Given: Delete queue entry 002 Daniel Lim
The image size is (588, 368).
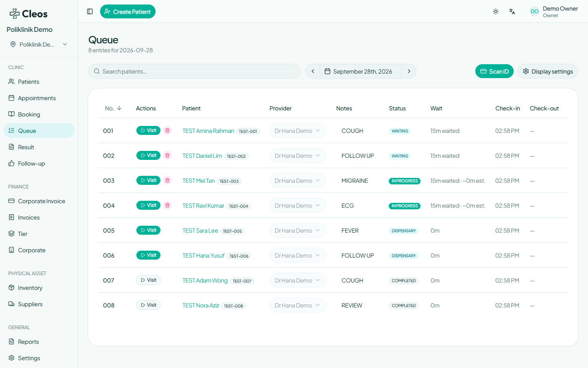Looking at the screenshot, I should 167,155.
